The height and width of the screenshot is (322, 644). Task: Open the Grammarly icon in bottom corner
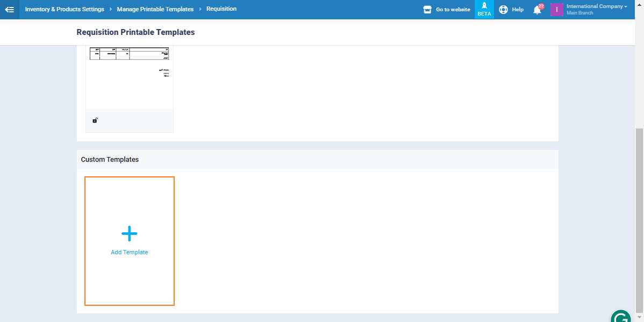tap(621, 317)
